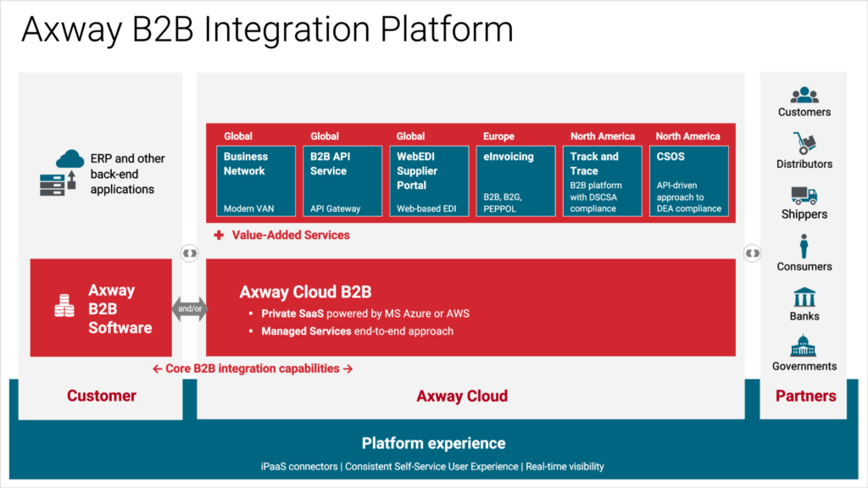The image size is (868, 488).
Task: Switch to the Axway Cloud tab
Action: coord(461,395)
